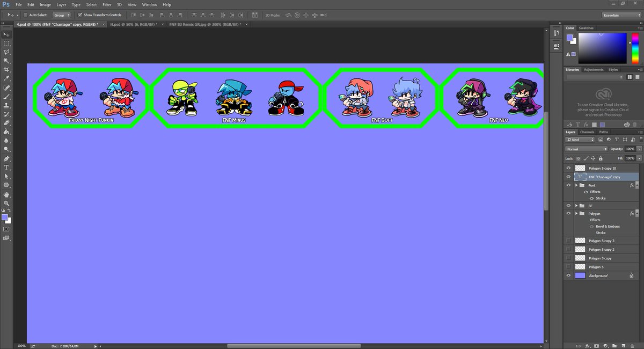Select the History Brush tool
Viewport: 644px width, 349px height.
click(x=6, y=114)
